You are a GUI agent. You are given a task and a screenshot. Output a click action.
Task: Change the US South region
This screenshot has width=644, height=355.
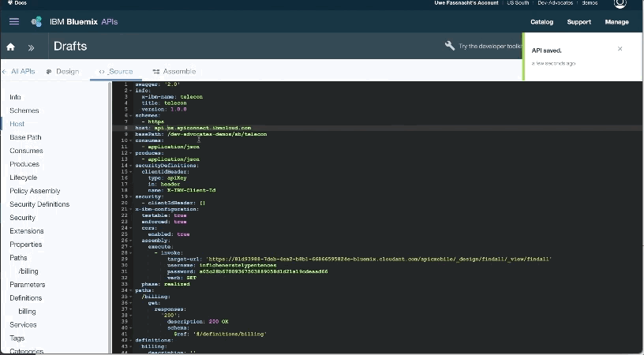click(518, 3)
